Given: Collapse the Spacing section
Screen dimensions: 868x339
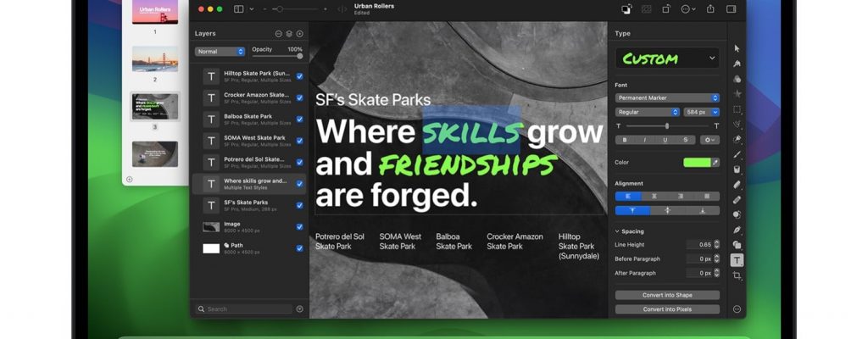Looking at the screenshot, I should tap(617, 231).
